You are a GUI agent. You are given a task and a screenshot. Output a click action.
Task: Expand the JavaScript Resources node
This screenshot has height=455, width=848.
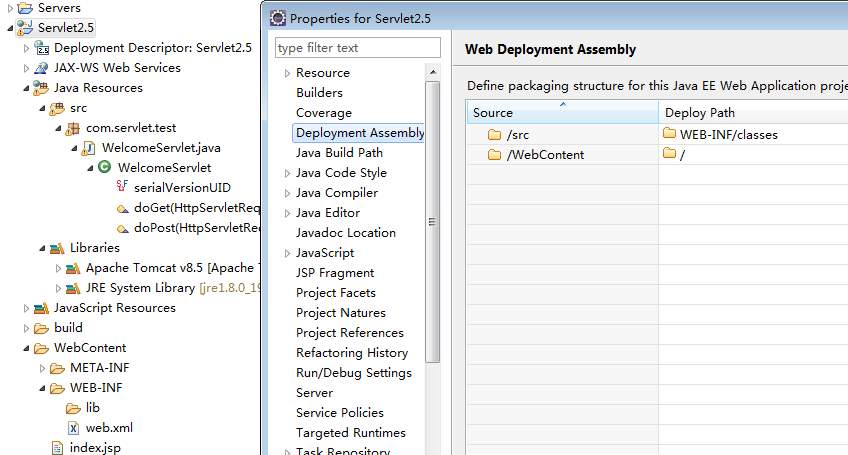click(26, 308)
